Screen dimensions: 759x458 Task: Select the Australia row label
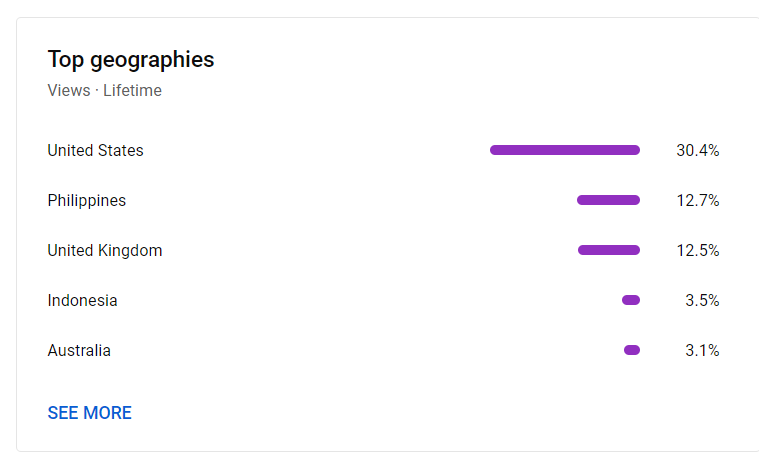pos(79,351)
